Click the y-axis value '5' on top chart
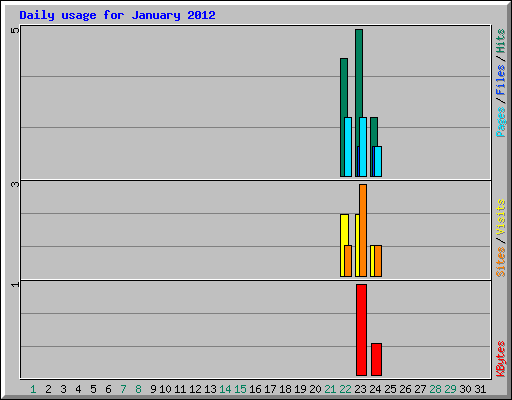The image size is (512, 400). coord(15,30)
